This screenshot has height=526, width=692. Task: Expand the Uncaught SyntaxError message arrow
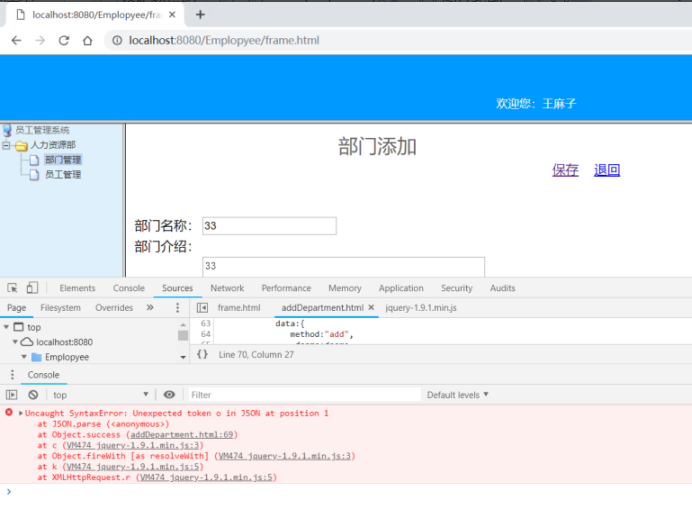20,413
